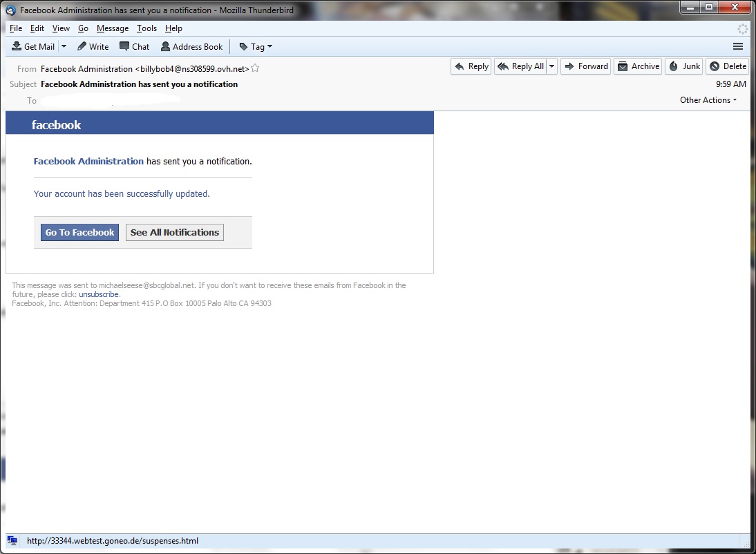Viewport: 756px width, 554px height.
Task: Click the Thunderbird icon in title bar
Action: pyautogui.click(x=10, y=10)
